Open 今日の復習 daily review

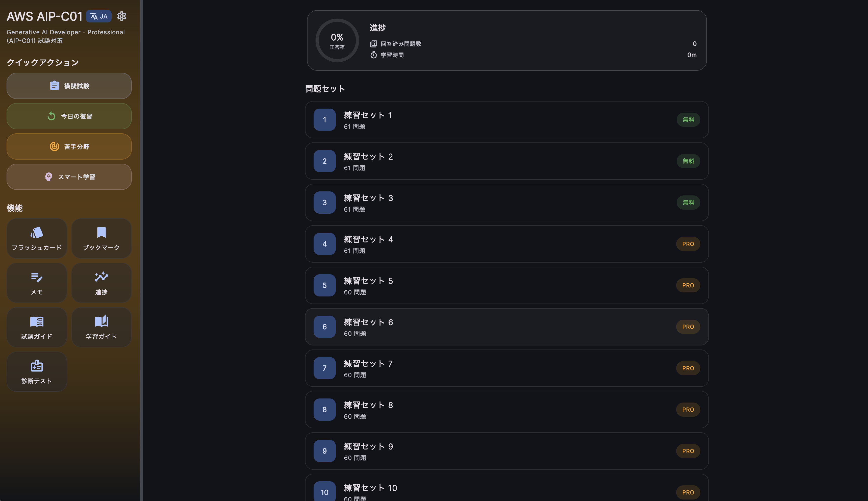(x=69, y=116)
